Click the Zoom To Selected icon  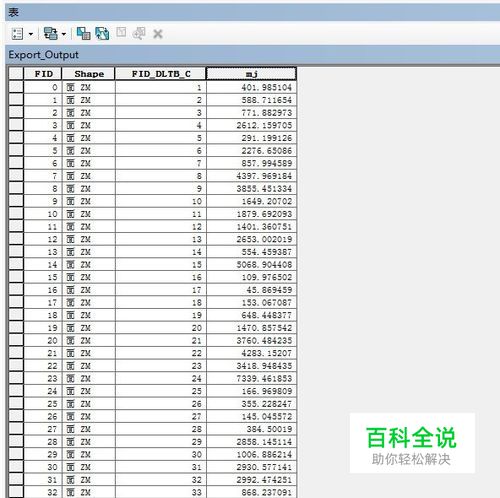139,34
